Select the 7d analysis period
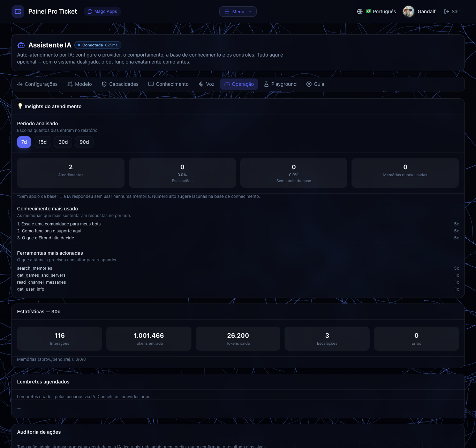476x448 pixels. pyautogui.click(x=24, y=142)
